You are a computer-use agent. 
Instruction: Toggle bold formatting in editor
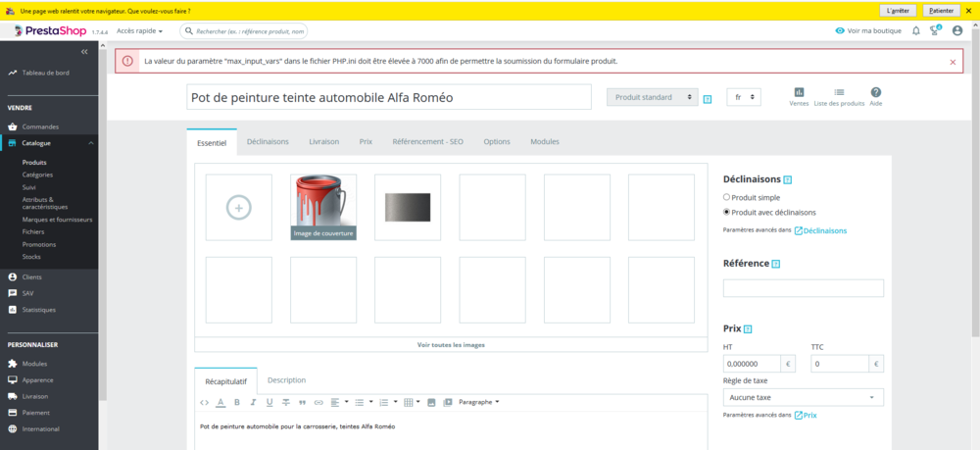click(237, 403)
